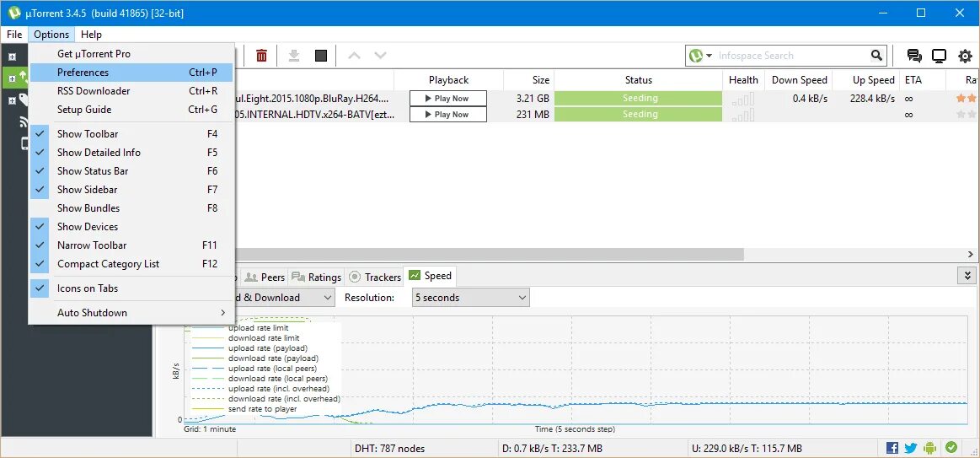Click the remote monitor icon in toolbar
Screen dimensions: 980x458
[x=939, y=56]
